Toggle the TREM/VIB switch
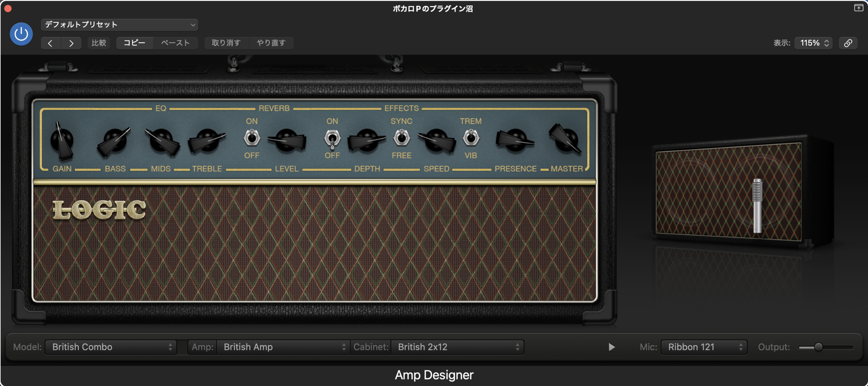 [x=471, y=138]
